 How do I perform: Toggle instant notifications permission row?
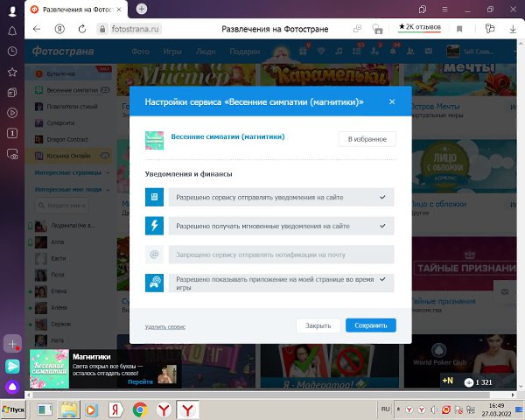(x=281, y=226)
